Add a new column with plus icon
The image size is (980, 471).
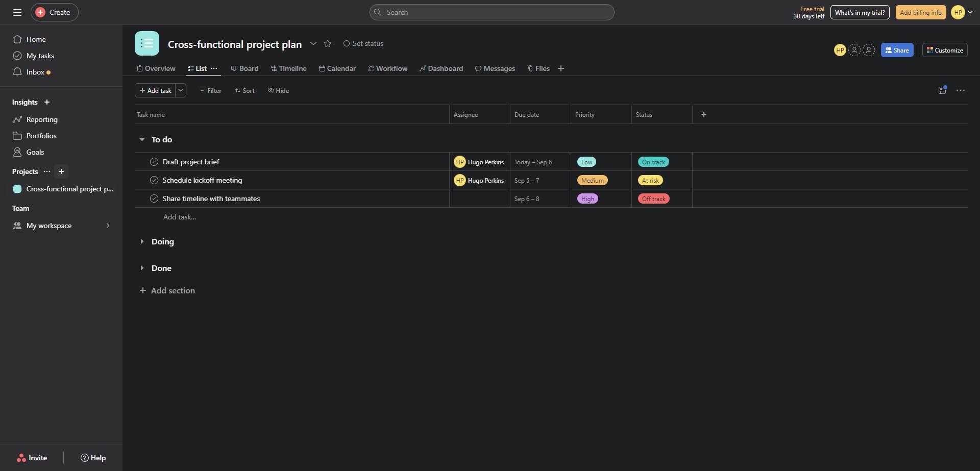[x=704, y=114]
